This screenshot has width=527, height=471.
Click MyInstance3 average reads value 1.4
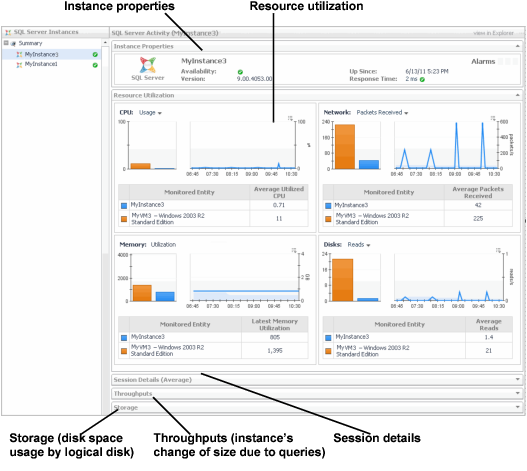tap(489, 337)
